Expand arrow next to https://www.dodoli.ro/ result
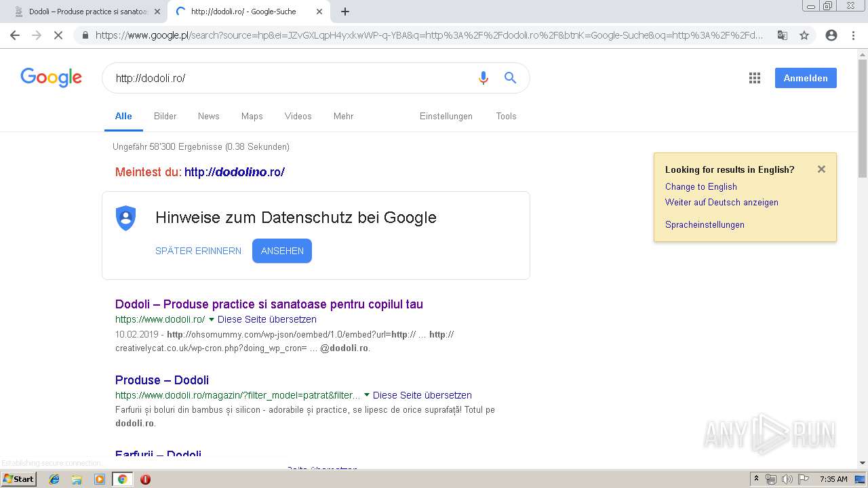 212,319
